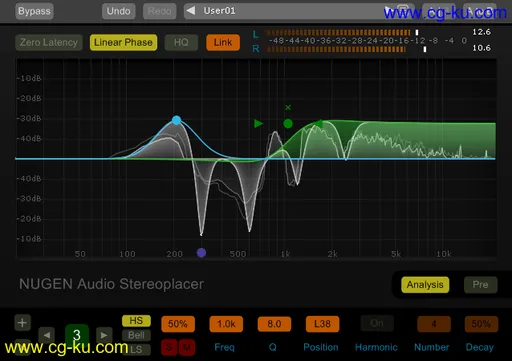Solo the band with S button
The height and width of the screenshot is (361, 512).
(x=169, y=347)
